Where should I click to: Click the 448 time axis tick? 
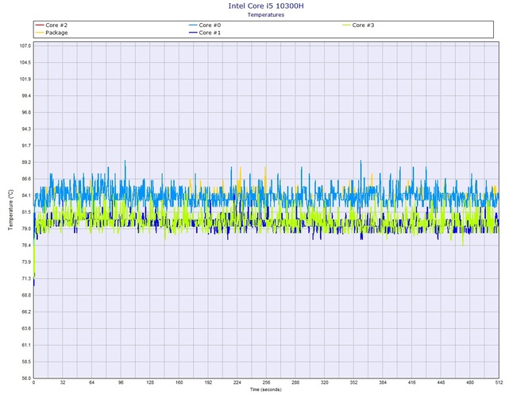point(441,382)
